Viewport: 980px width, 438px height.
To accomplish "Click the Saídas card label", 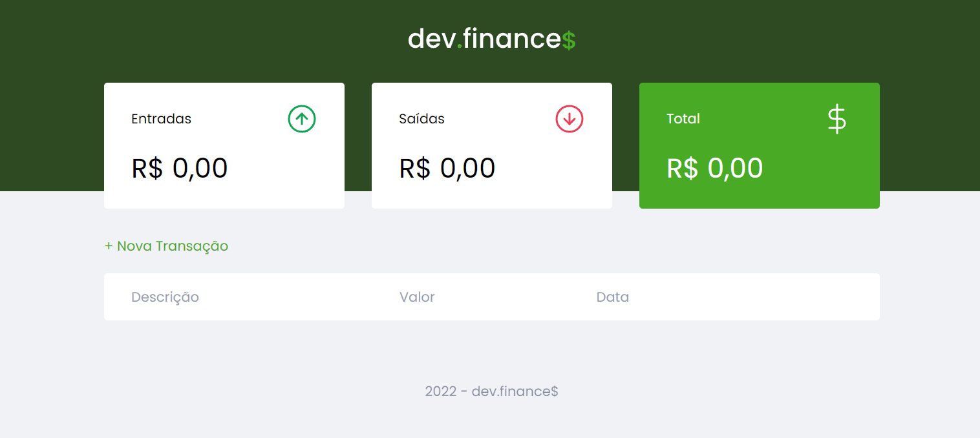I will pyautogui.click(x=421, y=119).
